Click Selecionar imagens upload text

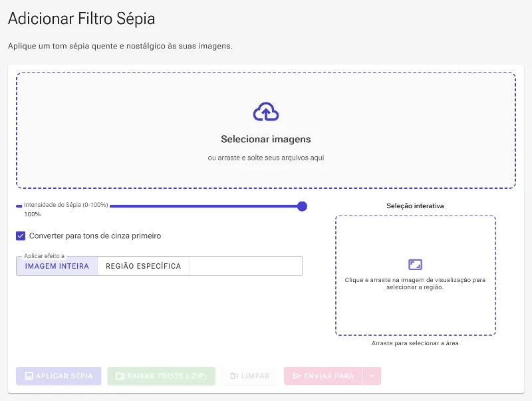point(266,139)
